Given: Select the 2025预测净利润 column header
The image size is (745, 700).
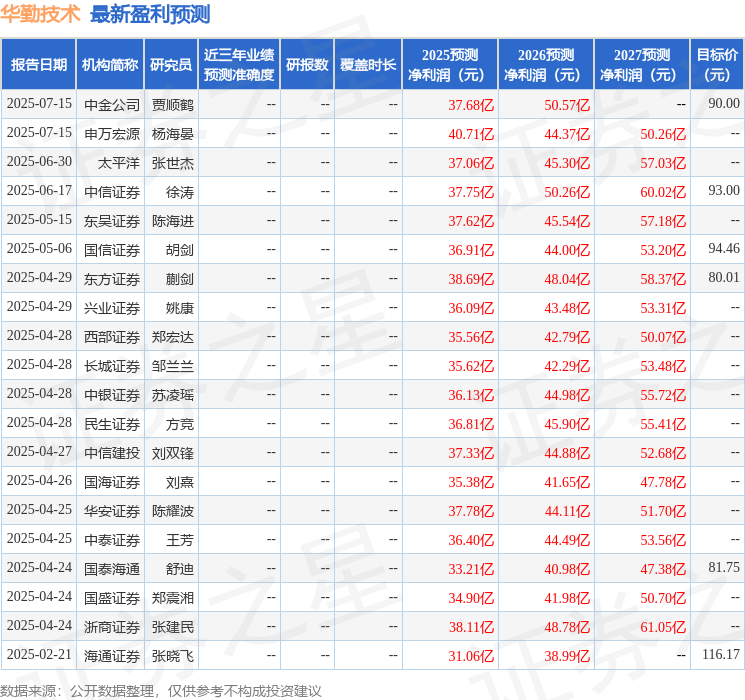Looking at the screenshot, I should pos(450,65).
